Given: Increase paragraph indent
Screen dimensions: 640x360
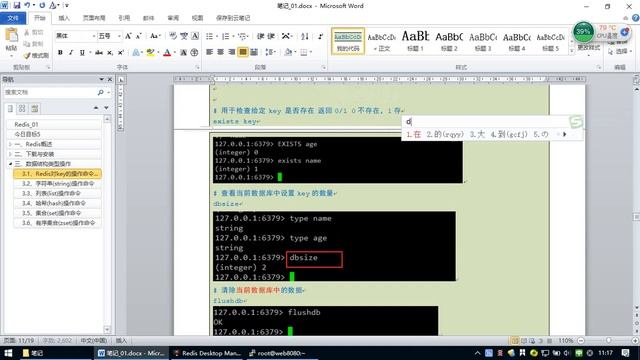Looking at the screenshot, I should 271,36.
